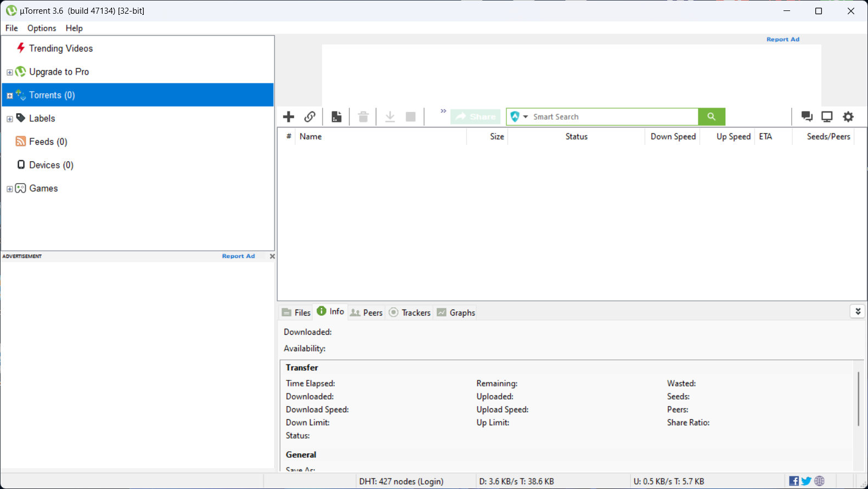Click the Start download arrow icon

390,117
